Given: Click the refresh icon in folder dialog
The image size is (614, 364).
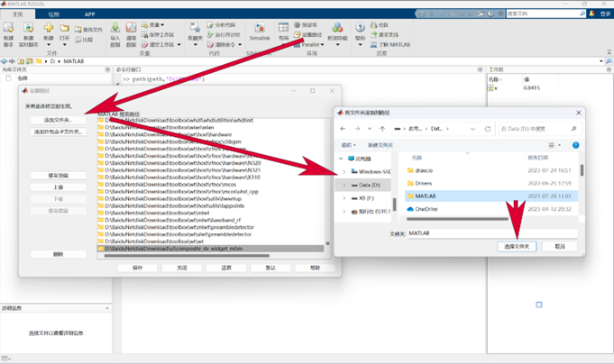Looking at the screenshot, I should pos(488,129).
